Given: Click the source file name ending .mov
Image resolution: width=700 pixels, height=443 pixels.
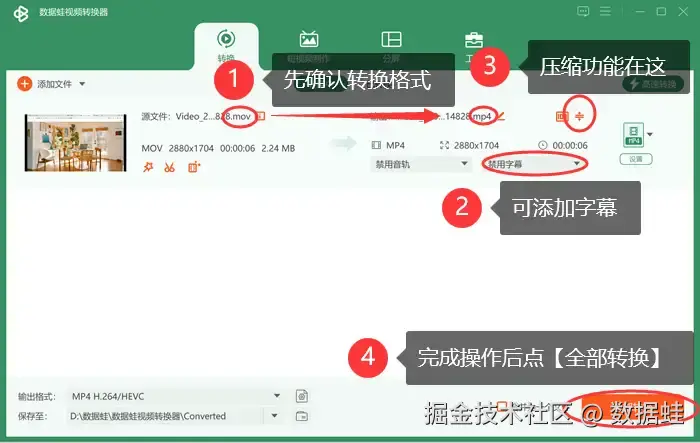Looking at the screenshot, I should click(x=213, y=117).
